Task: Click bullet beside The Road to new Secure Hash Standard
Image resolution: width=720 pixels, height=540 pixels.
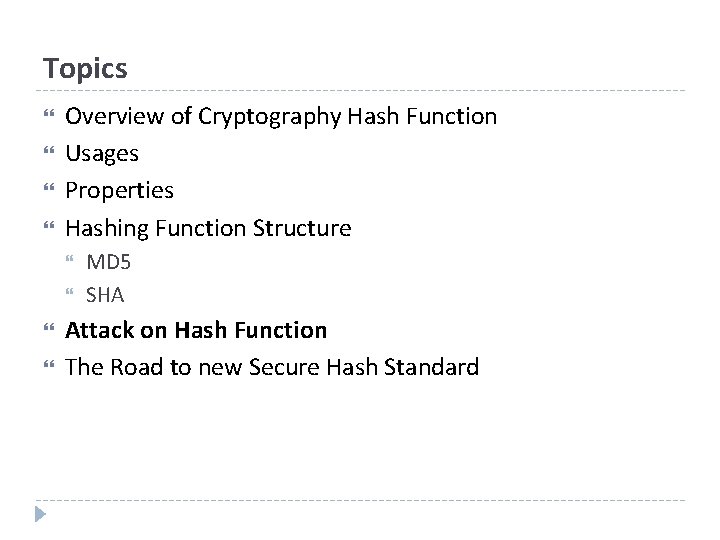Action: pos(49,364)
